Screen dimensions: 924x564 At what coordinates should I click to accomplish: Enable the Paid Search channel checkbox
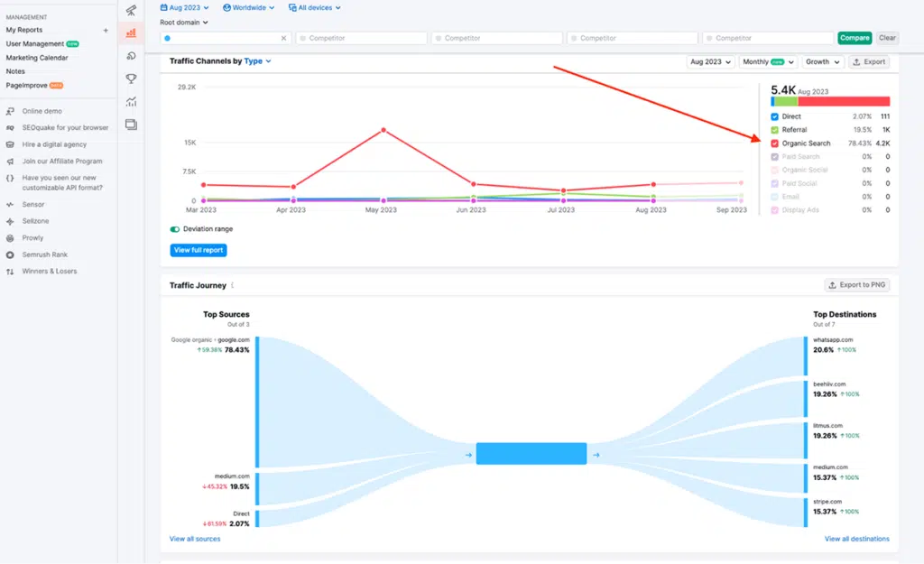tap(773, 156)
